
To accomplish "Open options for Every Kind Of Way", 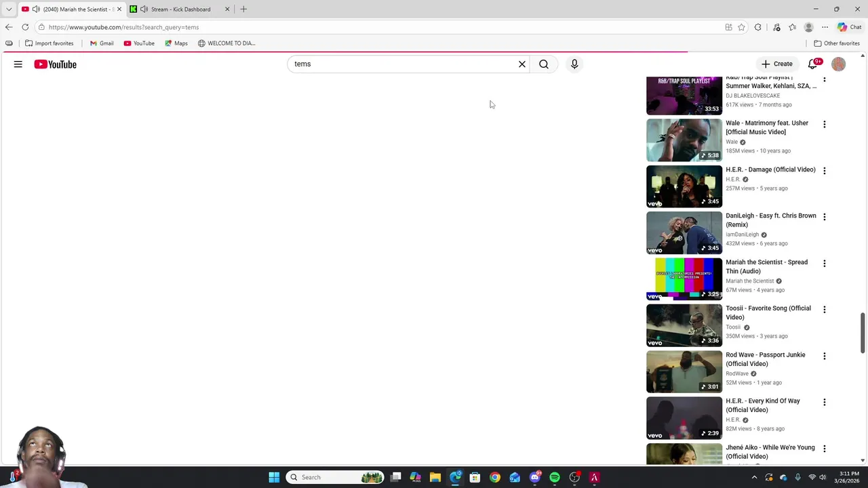I will pos(825,402).
